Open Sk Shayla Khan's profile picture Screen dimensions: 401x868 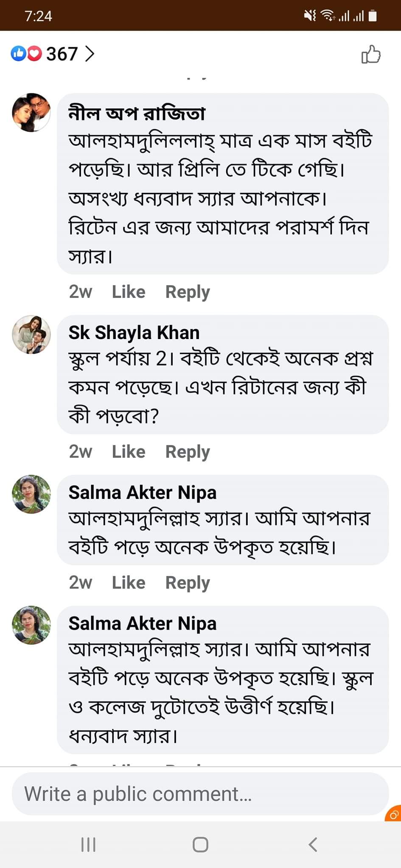click(x=31, y=334)
